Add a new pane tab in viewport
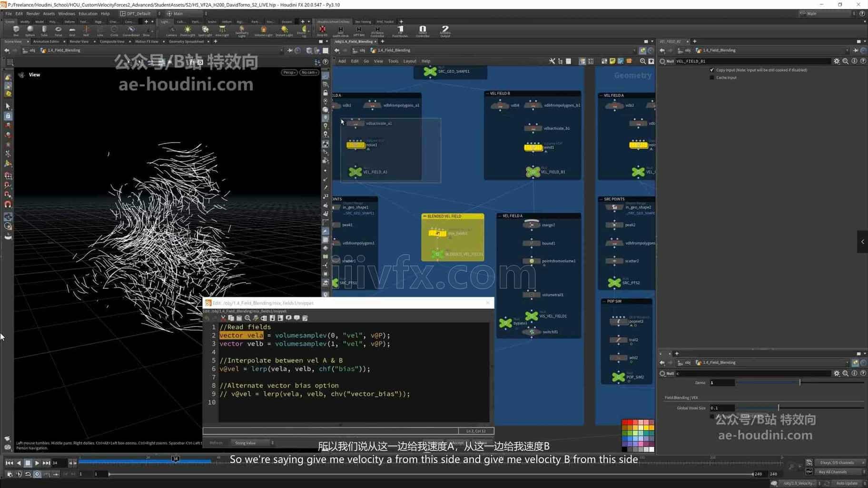 [215, 42]
